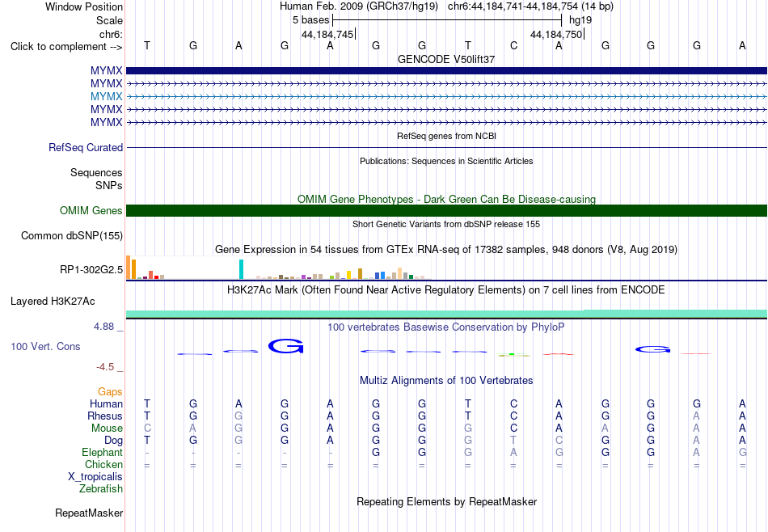Click the hg19 label beside scale bar
Image resolution: width=768 pixels, height=532 pixels.
pos(580,20)
